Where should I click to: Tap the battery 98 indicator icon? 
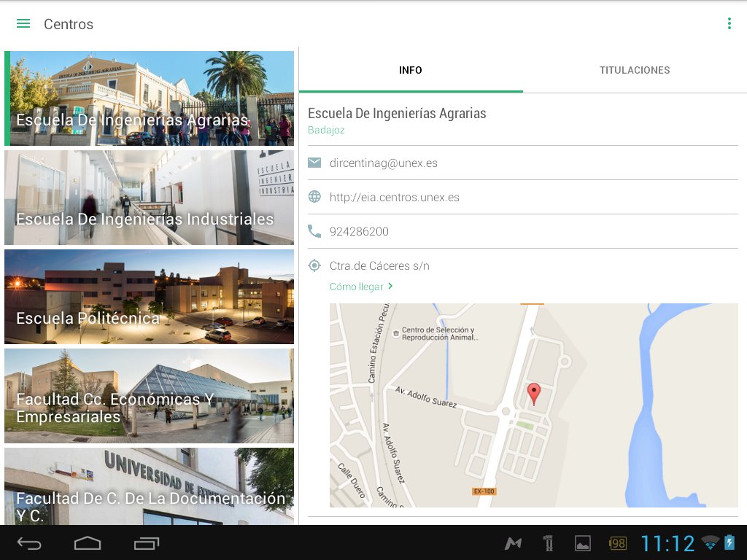point(617,543)
